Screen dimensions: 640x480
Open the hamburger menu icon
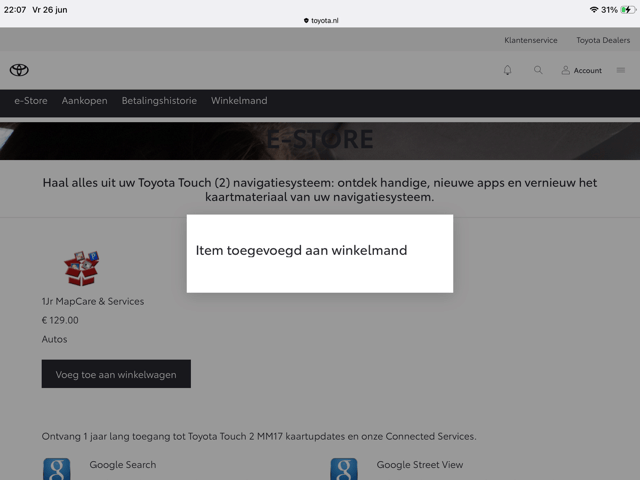621,70
